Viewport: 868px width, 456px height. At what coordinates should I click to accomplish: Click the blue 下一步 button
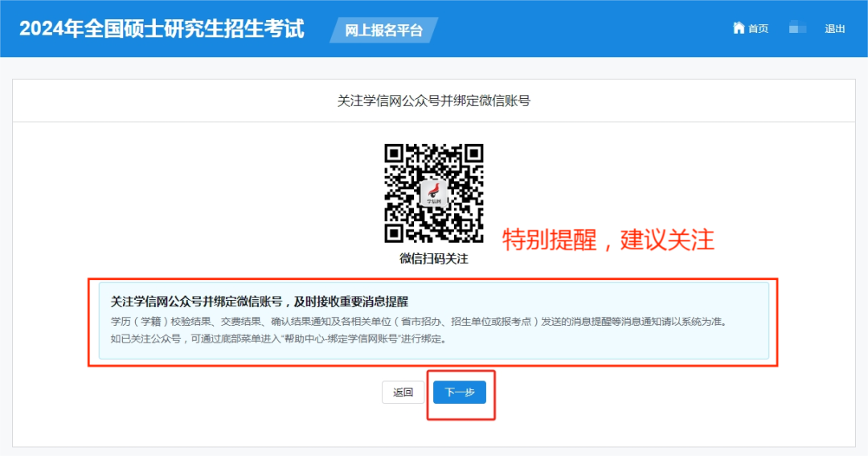coord(460,392)
